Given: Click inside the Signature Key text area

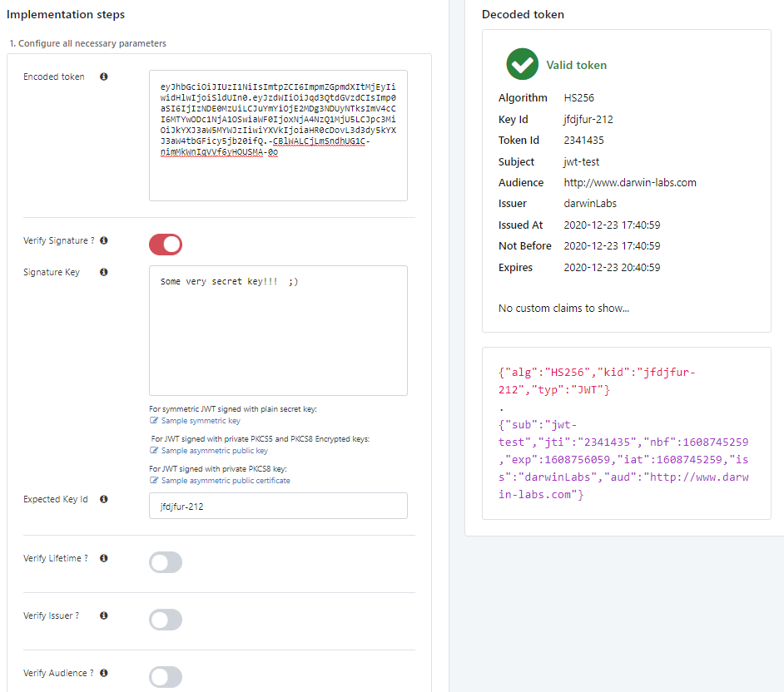Looking at the screenshot, I should tap(278, 329).
